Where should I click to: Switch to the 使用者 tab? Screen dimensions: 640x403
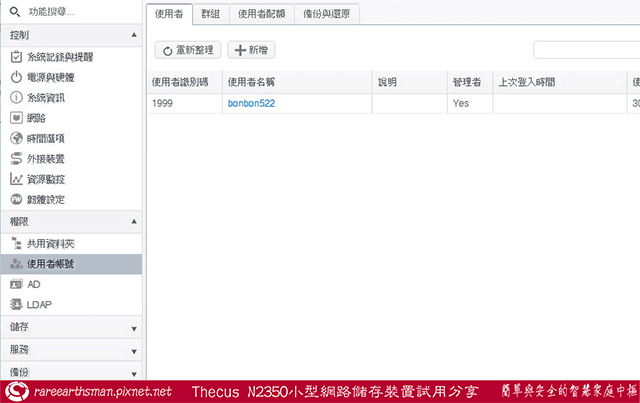tap(169, 14)
